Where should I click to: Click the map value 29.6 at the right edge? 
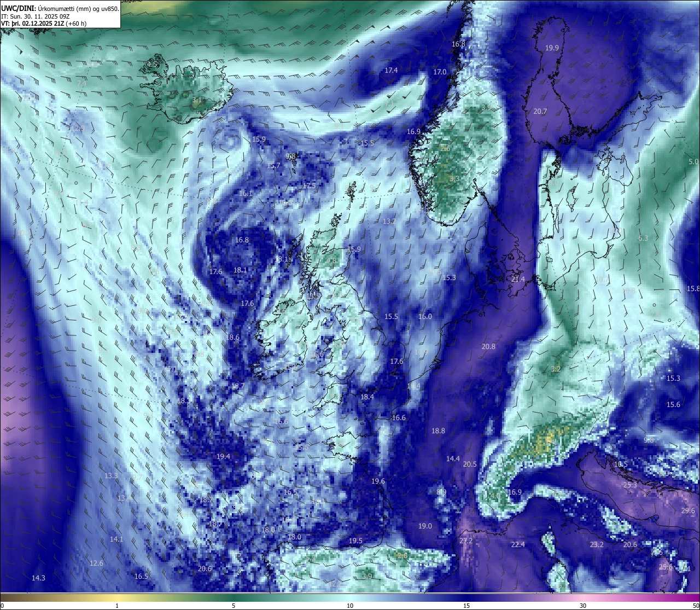(688, 511)
